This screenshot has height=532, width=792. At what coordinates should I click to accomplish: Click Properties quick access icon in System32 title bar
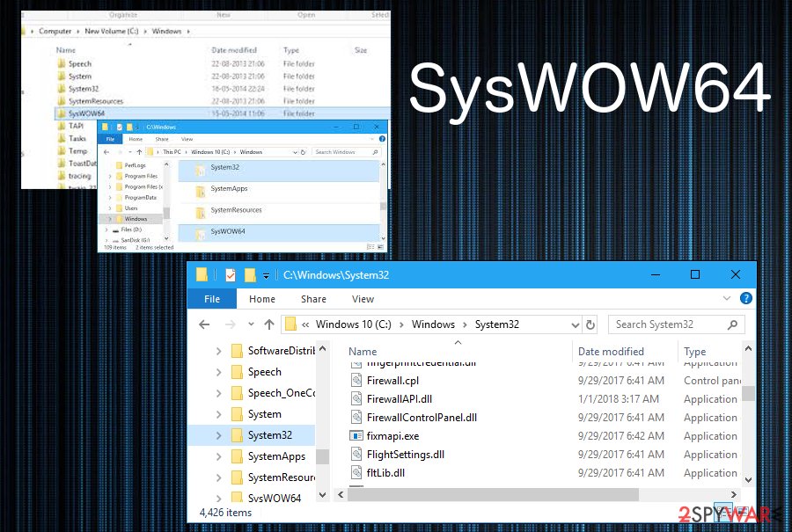point(231,275)
